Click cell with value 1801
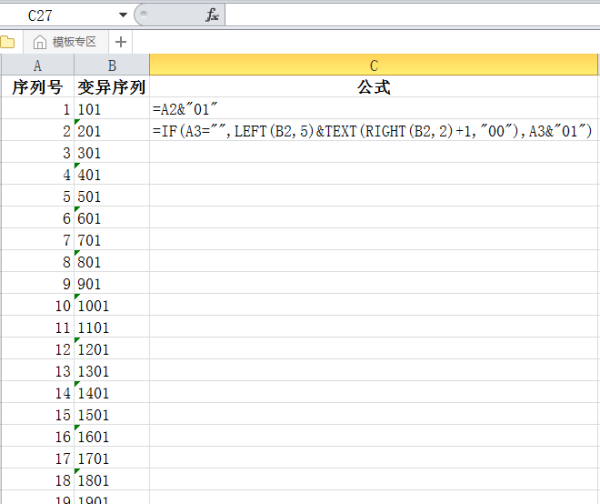This screenshot has width=600, height=504. pos(112,480)
